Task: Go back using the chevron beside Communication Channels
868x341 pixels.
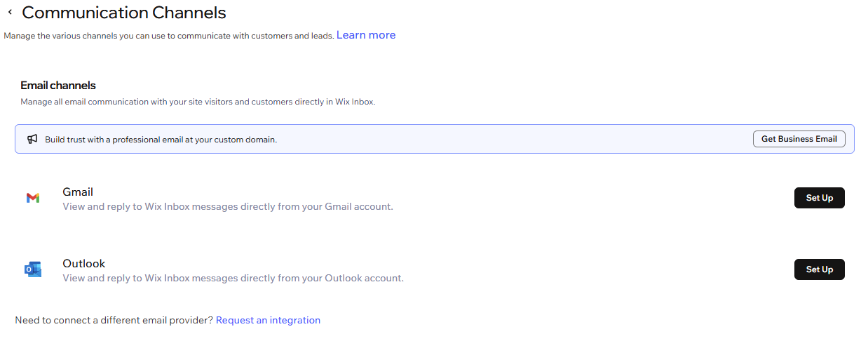Action: click(10, 13)
